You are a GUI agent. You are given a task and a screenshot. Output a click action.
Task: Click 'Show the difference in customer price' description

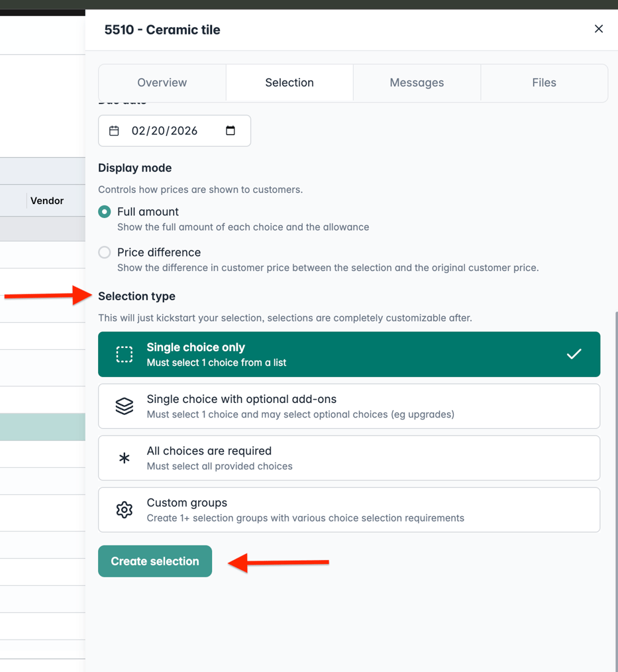point(328,268)
